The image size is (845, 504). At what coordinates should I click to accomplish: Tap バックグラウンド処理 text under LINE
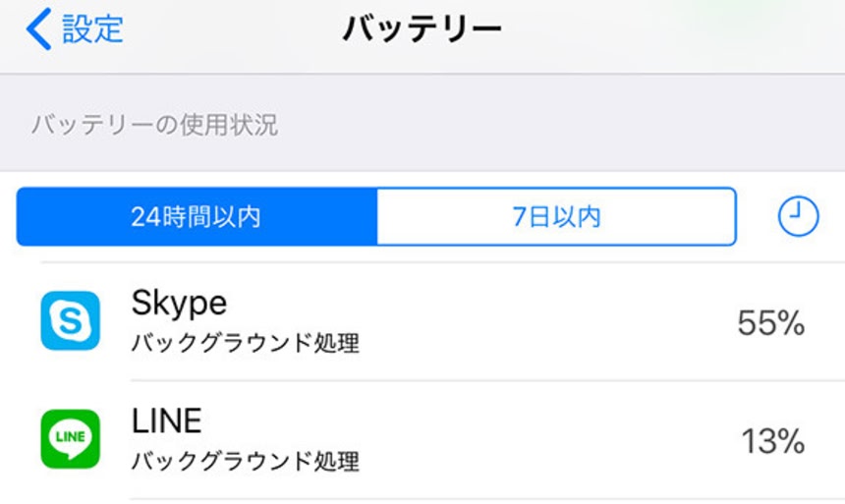tap(246, 461)
